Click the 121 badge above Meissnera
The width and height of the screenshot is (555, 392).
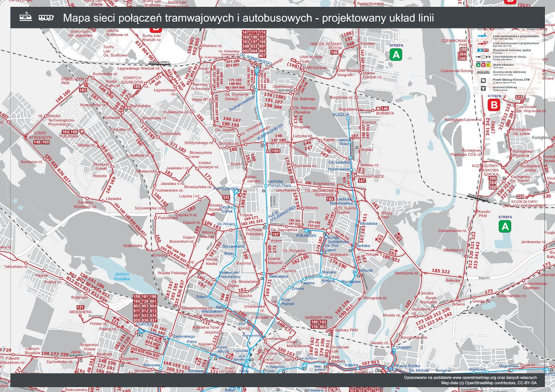(80, 307)
